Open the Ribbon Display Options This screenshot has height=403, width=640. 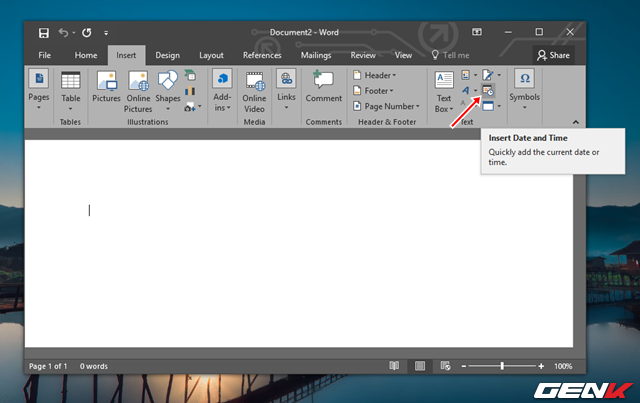[x=477, y=32]
